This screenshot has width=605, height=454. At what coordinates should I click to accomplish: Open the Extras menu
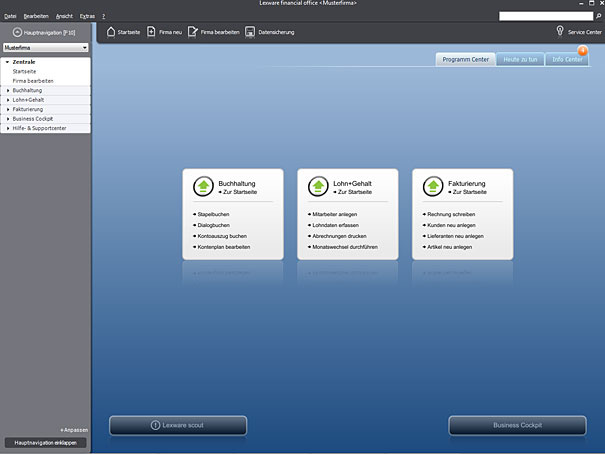pos(87,16)
